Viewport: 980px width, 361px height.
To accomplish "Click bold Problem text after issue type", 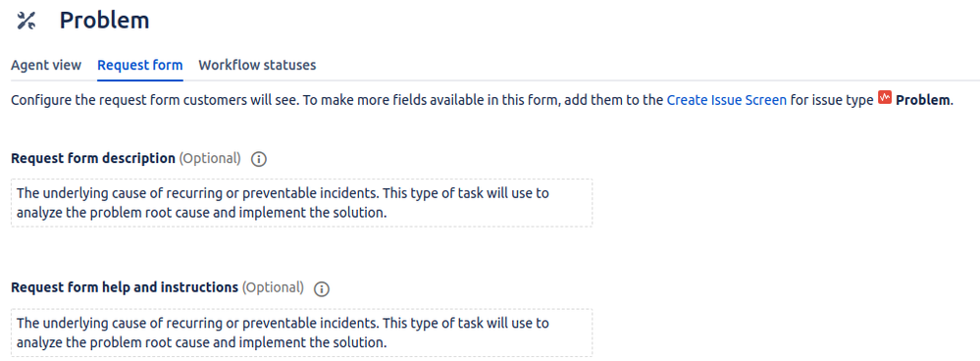I will click(x=923, y=100).
